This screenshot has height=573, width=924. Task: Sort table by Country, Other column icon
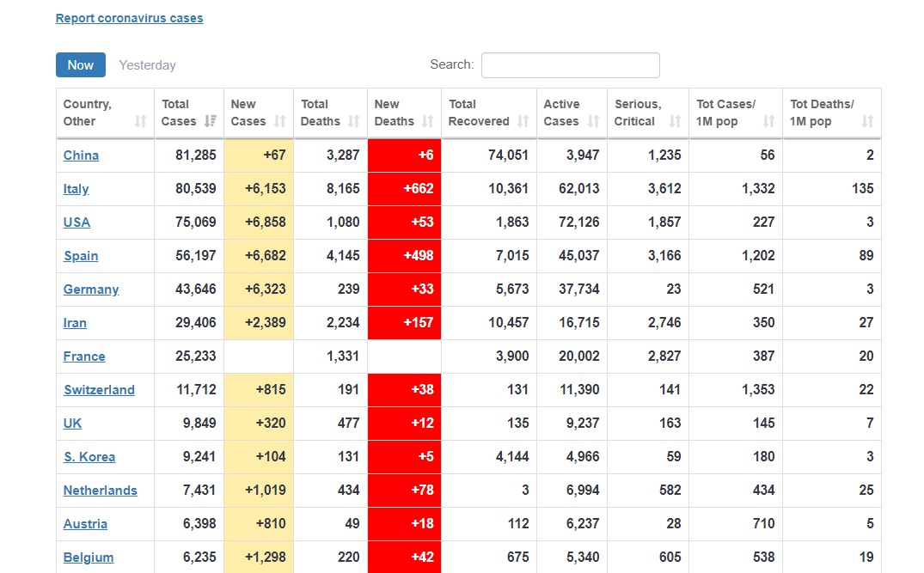click(140, 121)
